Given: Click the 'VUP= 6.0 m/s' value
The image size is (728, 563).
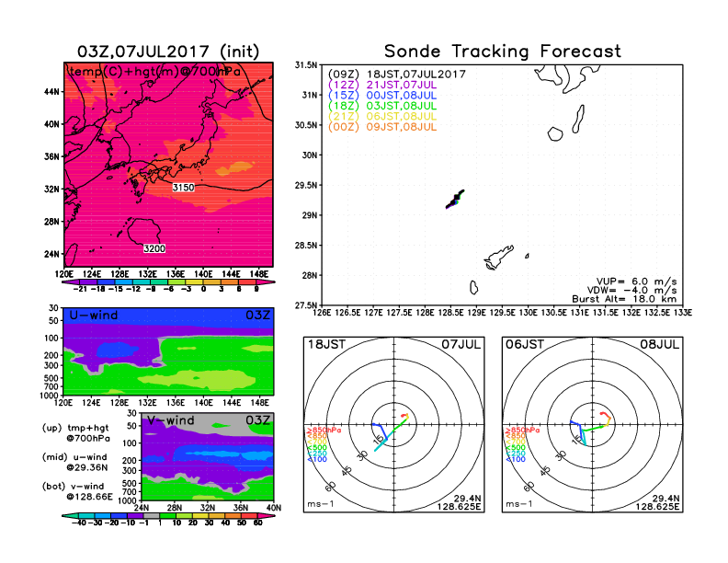Looking at the screenshot, I should point(636,281).
